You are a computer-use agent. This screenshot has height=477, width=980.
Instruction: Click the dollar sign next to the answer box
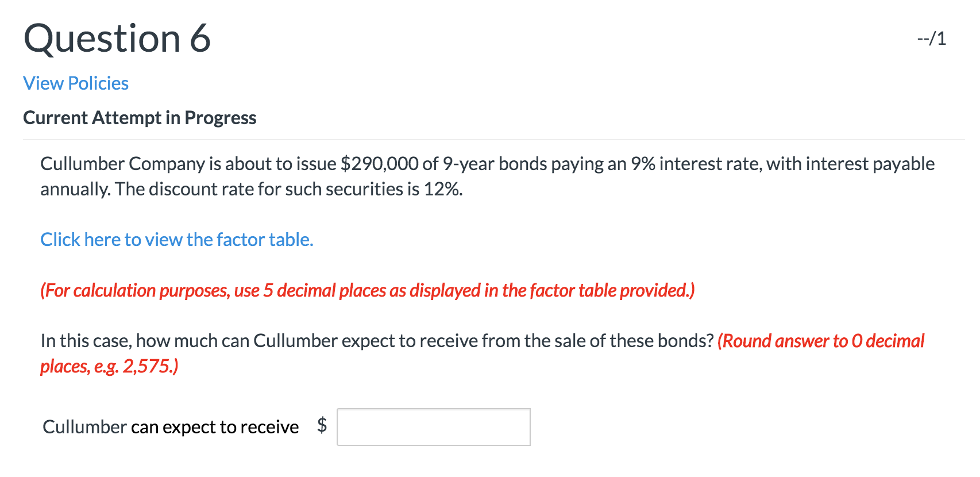point(323,425)
